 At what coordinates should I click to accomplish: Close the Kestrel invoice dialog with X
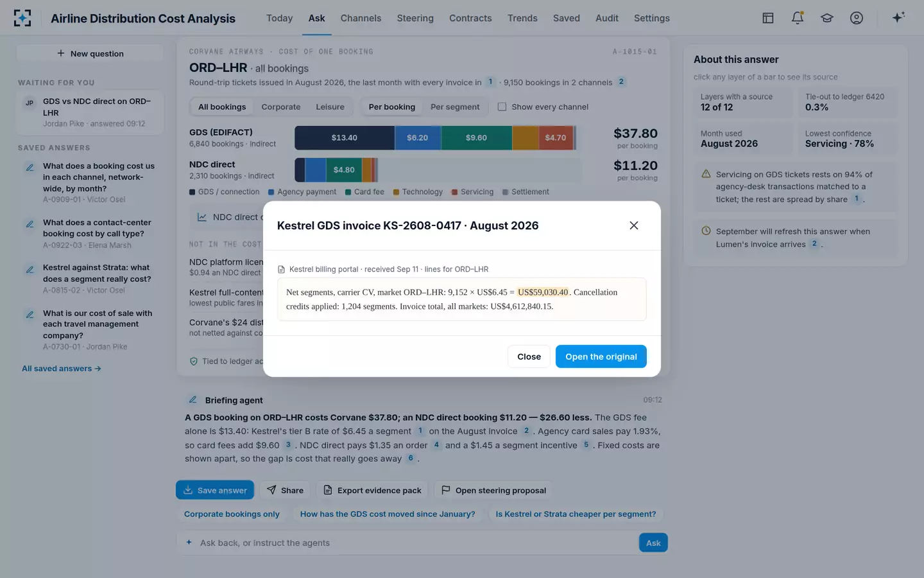[634, 225]
